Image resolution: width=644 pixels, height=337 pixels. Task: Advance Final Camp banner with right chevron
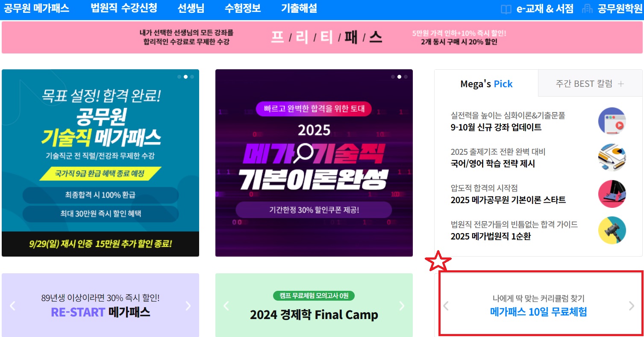[402, 306]
